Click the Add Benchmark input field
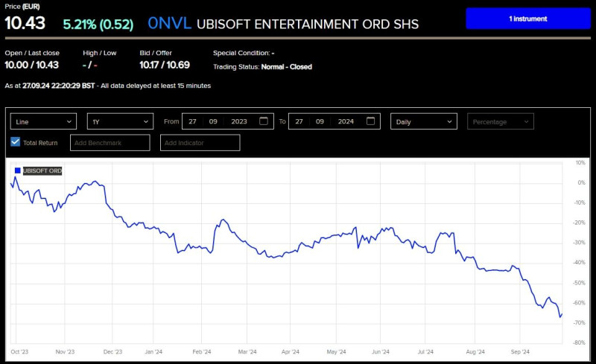596x364 pixels. tap(110, 143)
